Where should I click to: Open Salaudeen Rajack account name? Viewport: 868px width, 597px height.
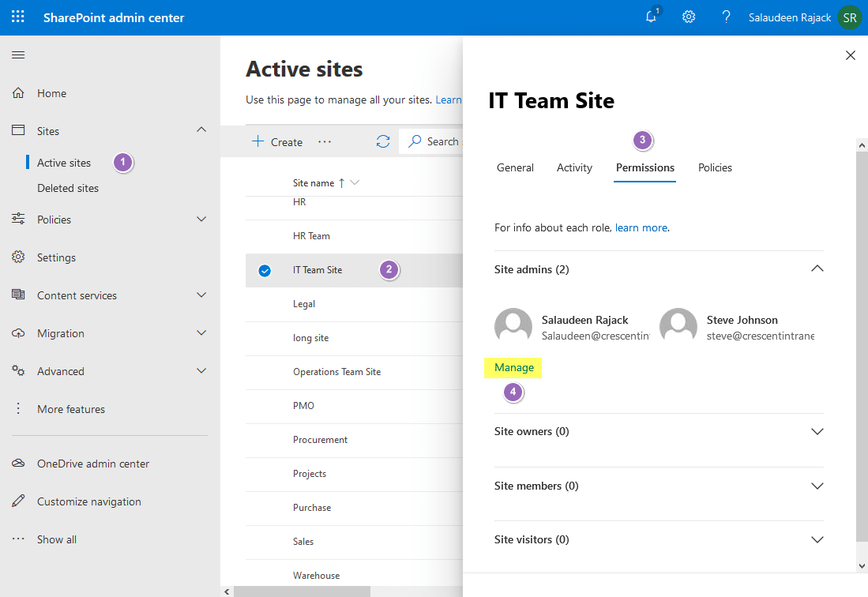click(789, 17)
